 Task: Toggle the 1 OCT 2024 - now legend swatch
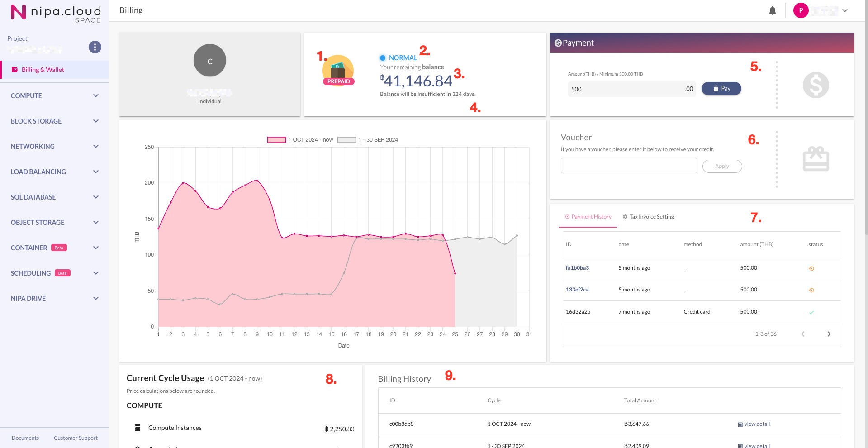276,140
